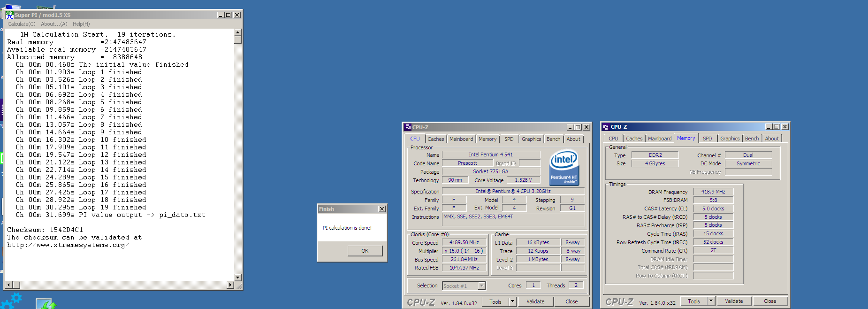This screenshot has width=868, height=309.
Task: Click Tools button in right CPU-Z
Action: click(694, 301)
